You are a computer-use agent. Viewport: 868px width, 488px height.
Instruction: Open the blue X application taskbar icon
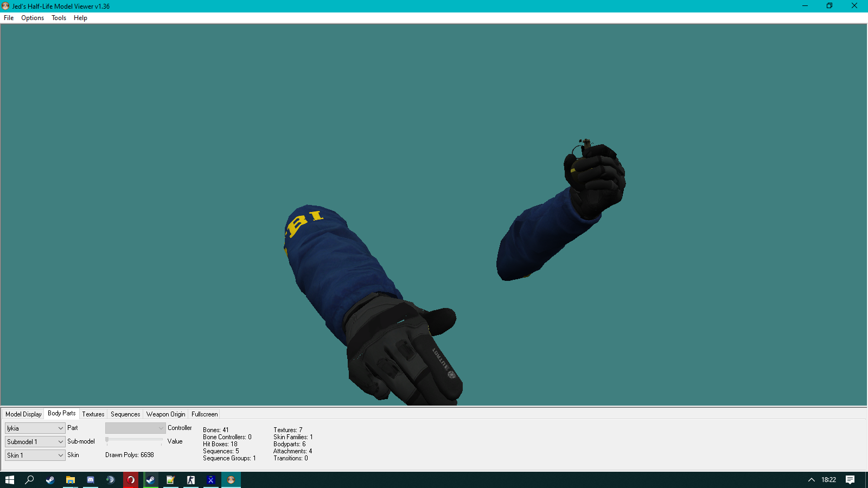211,480
